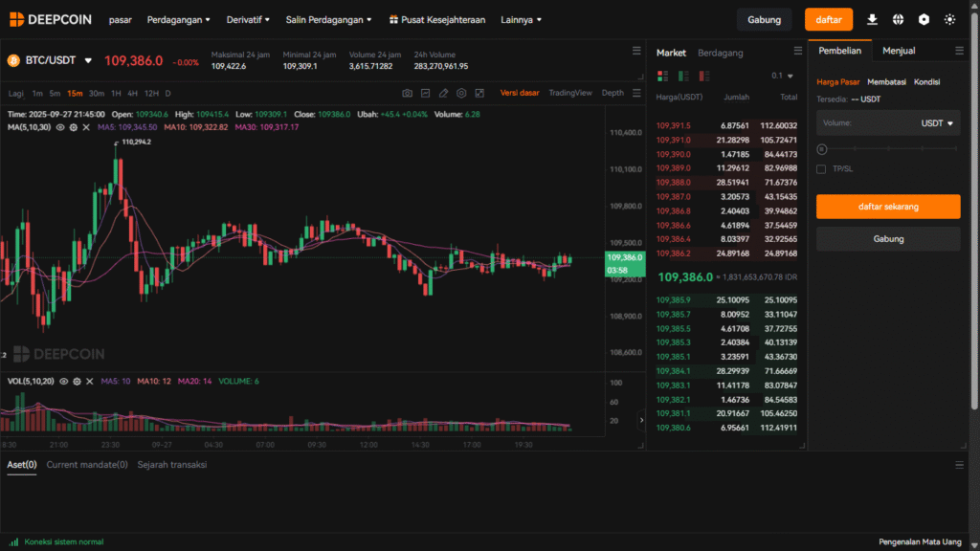The image size is (980, 551).
Task: Open the Deepcoin app download icon
Action: [871, 19]
